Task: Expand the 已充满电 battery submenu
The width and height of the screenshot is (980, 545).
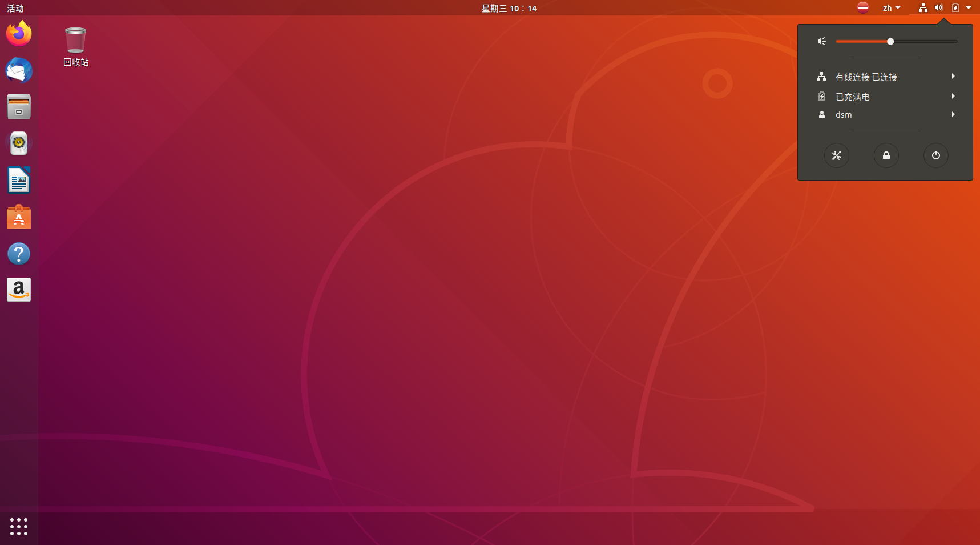Action: (x=885, y=97)
